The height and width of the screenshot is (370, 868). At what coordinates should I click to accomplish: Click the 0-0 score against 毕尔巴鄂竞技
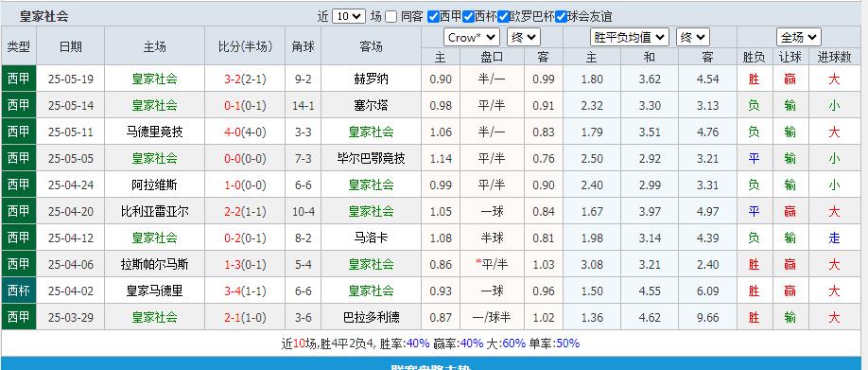[233, 158]
